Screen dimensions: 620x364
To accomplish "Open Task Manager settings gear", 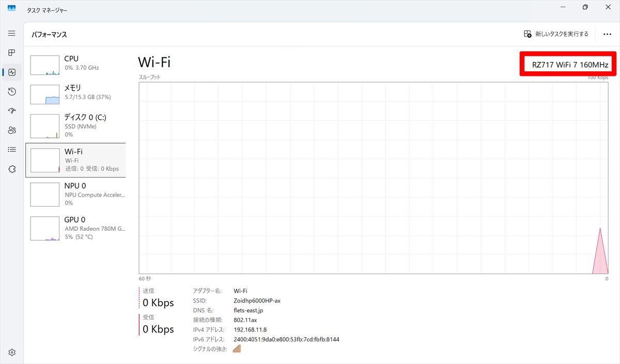I will 12,353.
